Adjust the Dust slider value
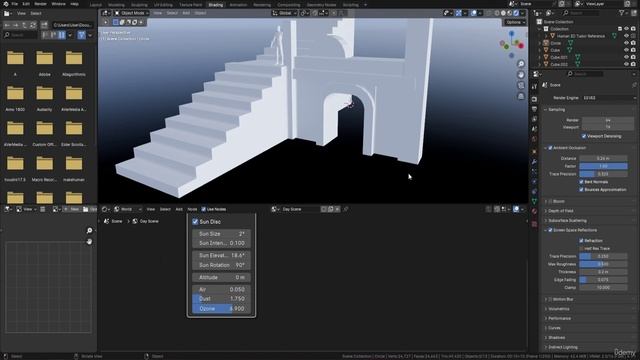This screenshot has height=360, width=640. [222, 299]
